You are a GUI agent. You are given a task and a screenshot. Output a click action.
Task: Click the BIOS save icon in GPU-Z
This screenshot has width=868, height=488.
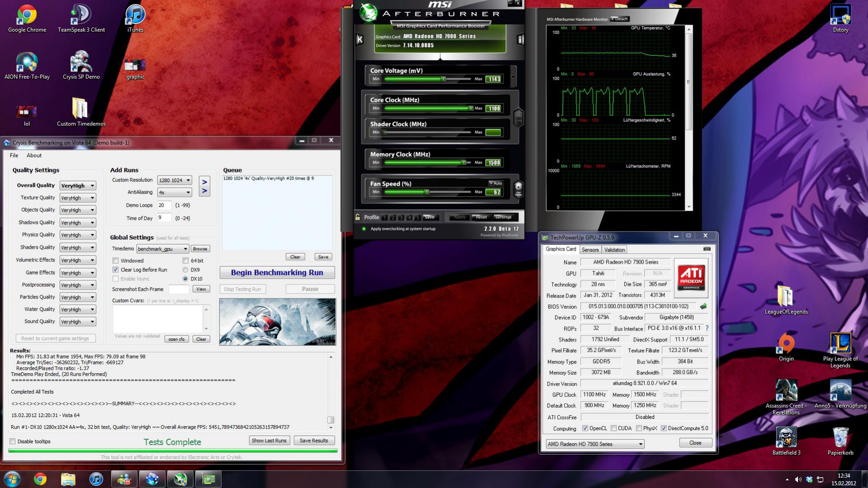tap(703, 306)
